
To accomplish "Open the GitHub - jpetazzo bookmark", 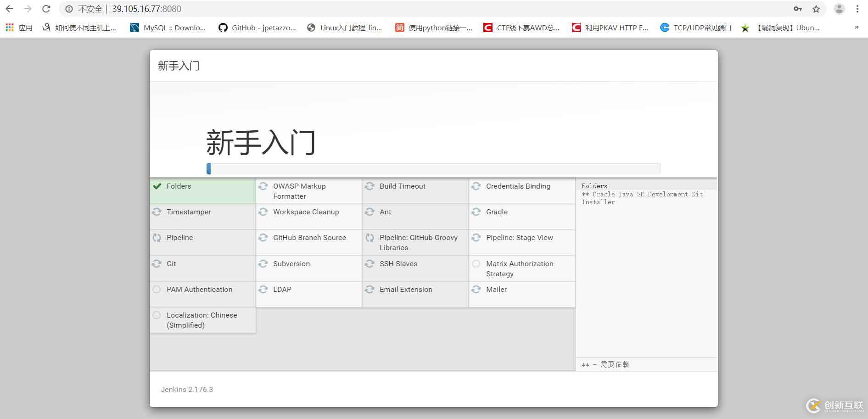I will [257, 28].
